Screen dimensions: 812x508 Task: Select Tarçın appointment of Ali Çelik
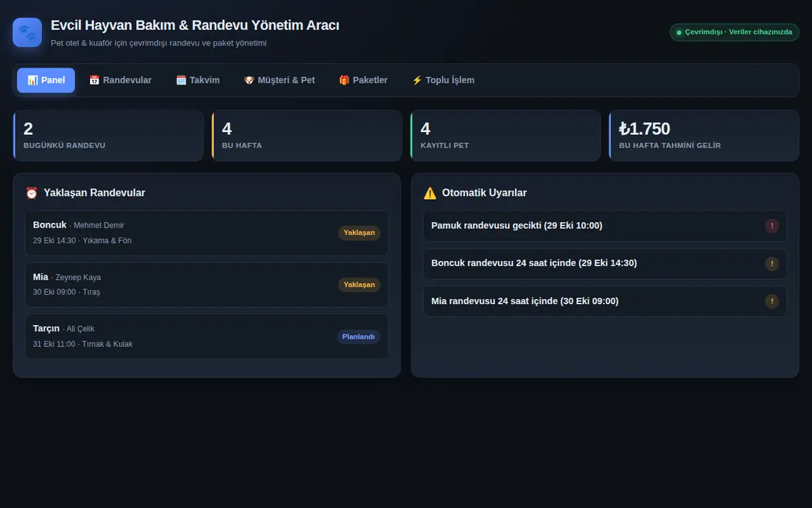[207, 337]
